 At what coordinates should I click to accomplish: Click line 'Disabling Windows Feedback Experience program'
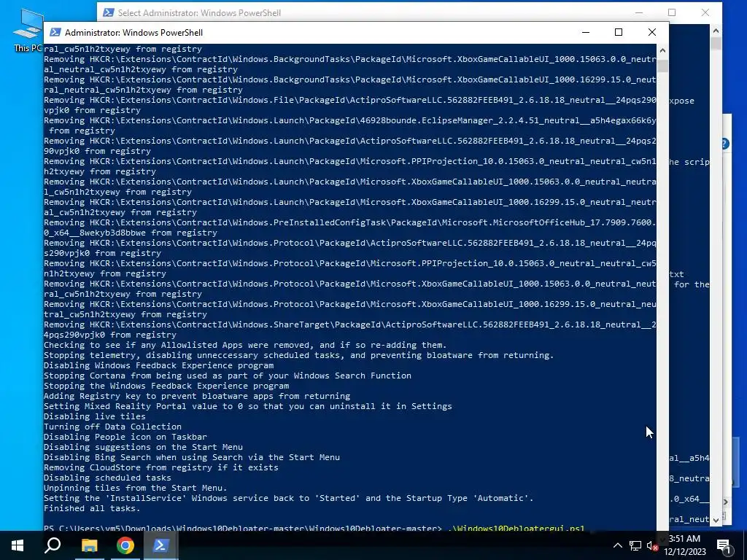[158, 366]
